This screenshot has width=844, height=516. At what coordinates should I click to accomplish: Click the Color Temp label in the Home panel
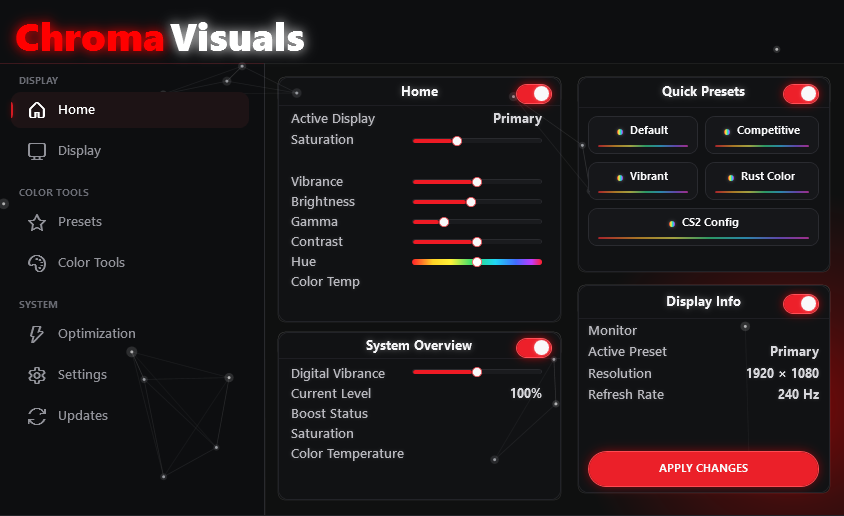[x=325, y=282]
